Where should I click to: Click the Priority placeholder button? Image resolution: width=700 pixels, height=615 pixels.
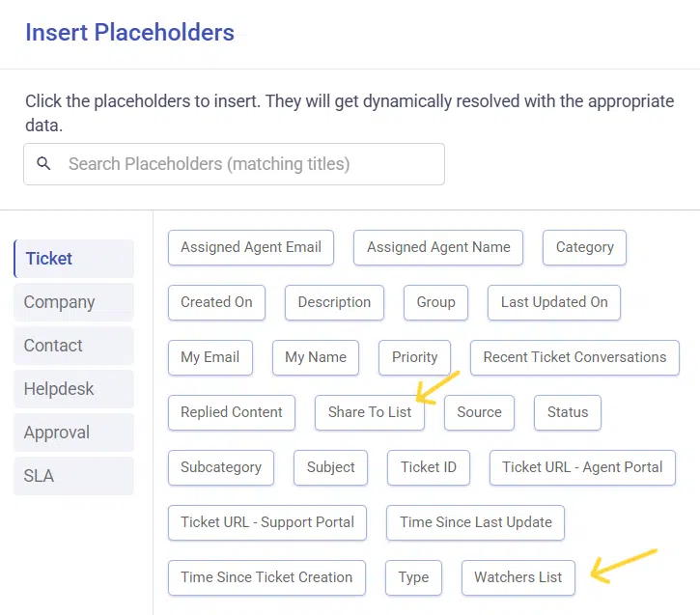(415, 357)
